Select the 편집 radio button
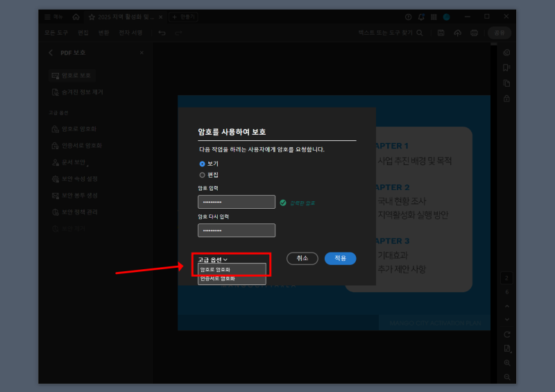555x392 pixels. 202,175
